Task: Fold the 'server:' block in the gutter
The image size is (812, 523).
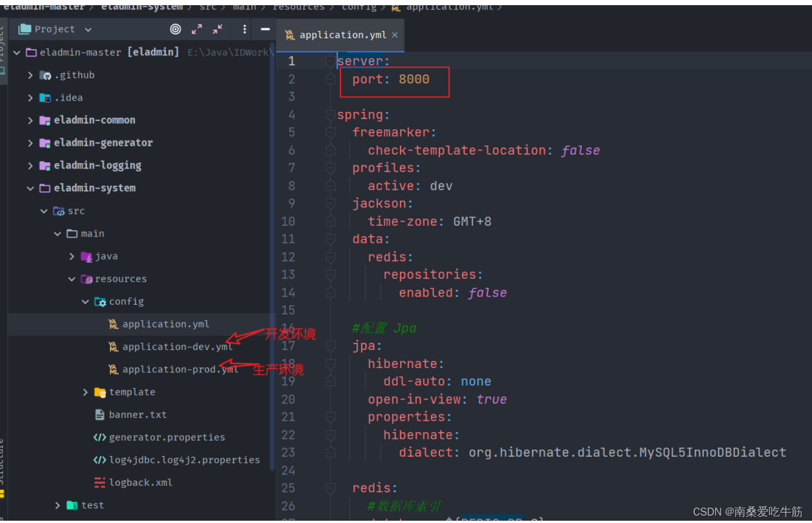Action: [330, 61]
